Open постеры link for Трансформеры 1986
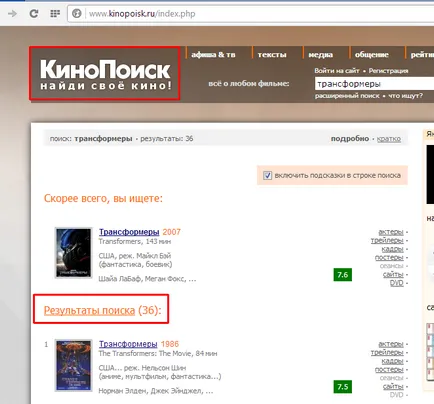This screenshot has height=404, width=434. click(x=389, y=369)
